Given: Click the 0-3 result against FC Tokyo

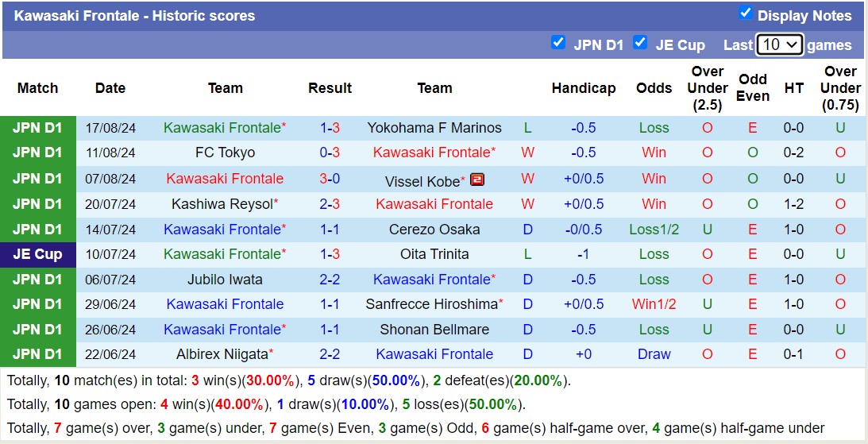Looking at the screenshot, I should (330, 153).
